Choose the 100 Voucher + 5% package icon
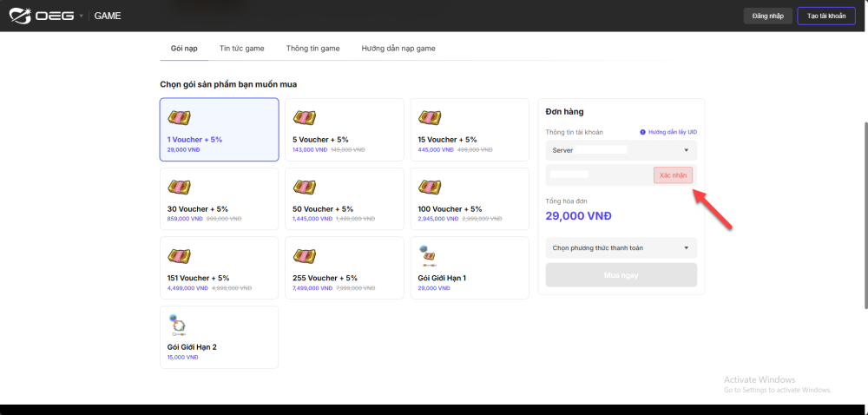Image resolution: width=868 pixels, height=415 pixels. pyautogui.click(x=429, y=188)
